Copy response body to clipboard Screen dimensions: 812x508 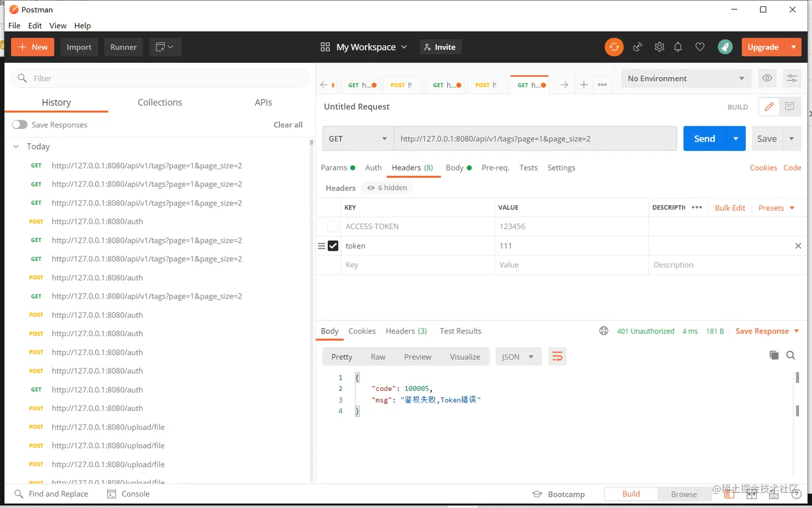(x=774, y=355)
